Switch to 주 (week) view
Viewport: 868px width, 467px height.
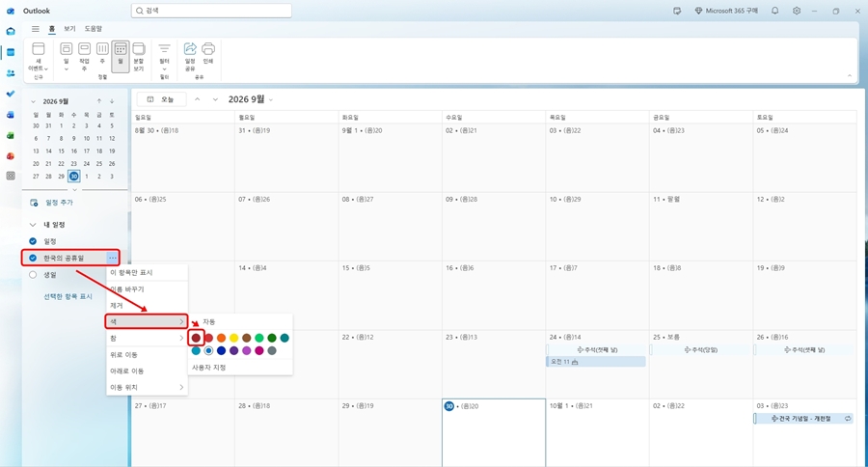(x=102, y=53)
